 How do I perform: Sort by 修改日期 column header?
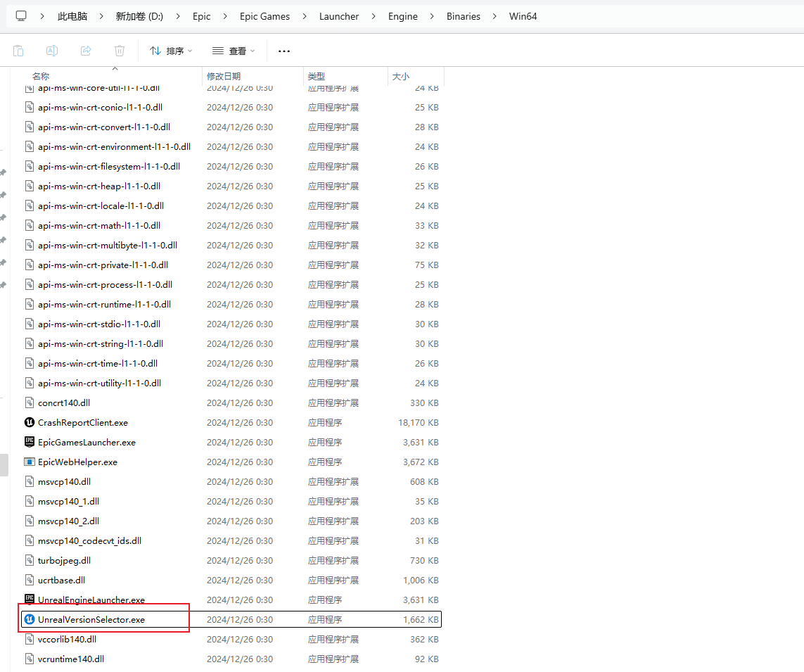pyautogui.click(x=224, y=77)
